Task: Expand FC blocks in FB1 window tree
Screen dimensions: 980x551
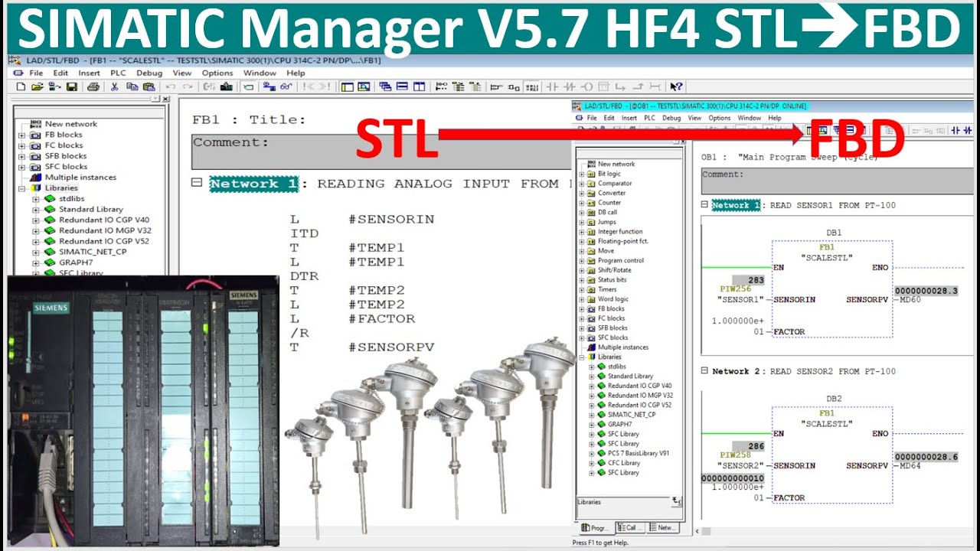Action: click(x=22, y=145)
